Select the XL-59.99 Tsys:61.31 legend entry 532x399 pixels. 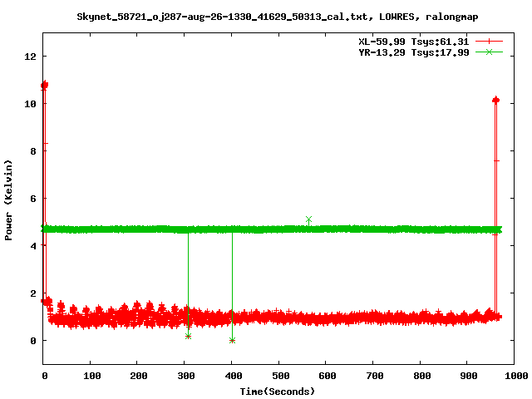[414, 42]
